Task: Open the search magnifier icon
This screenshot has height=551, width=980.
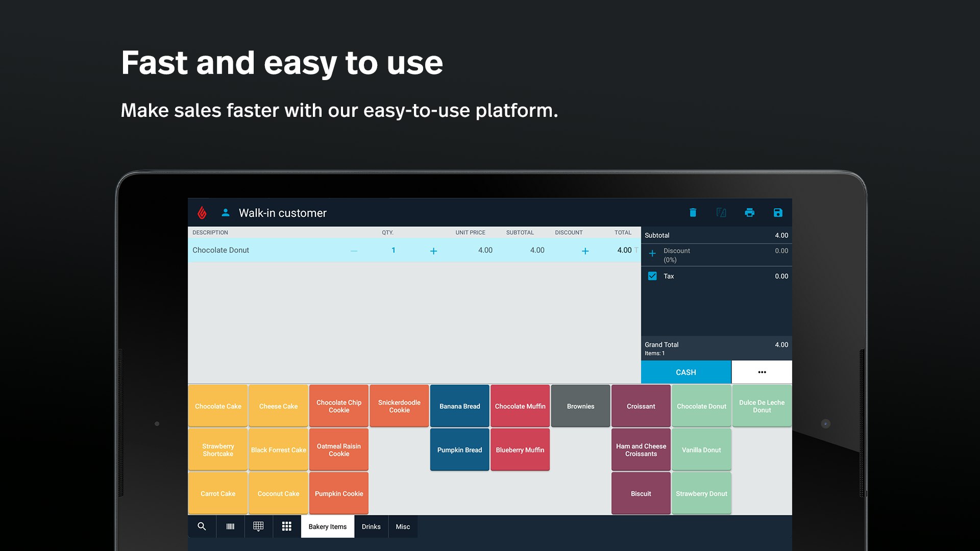Action: point(202,527)
